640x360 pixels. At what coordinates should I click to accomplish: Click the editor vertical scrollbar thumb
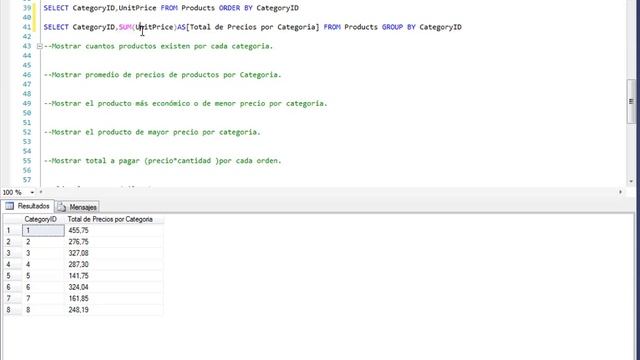coord(631,101)
